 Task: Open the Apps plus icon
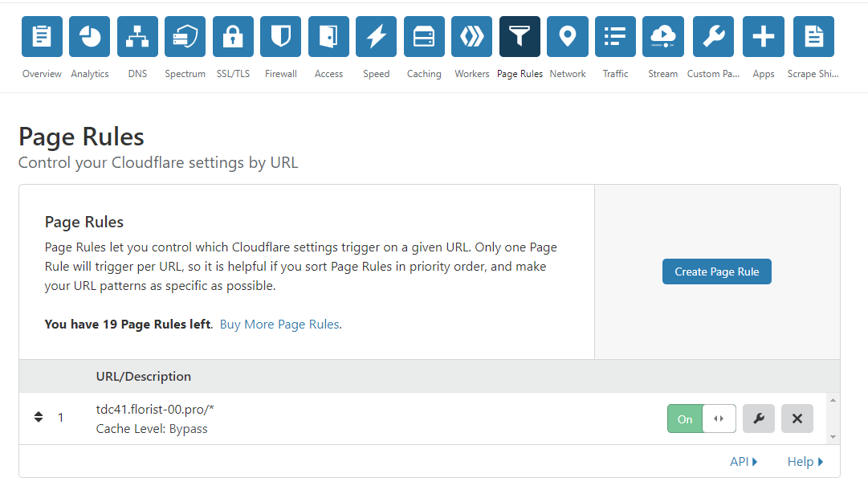pyautogui.click(x=764, y=36)
